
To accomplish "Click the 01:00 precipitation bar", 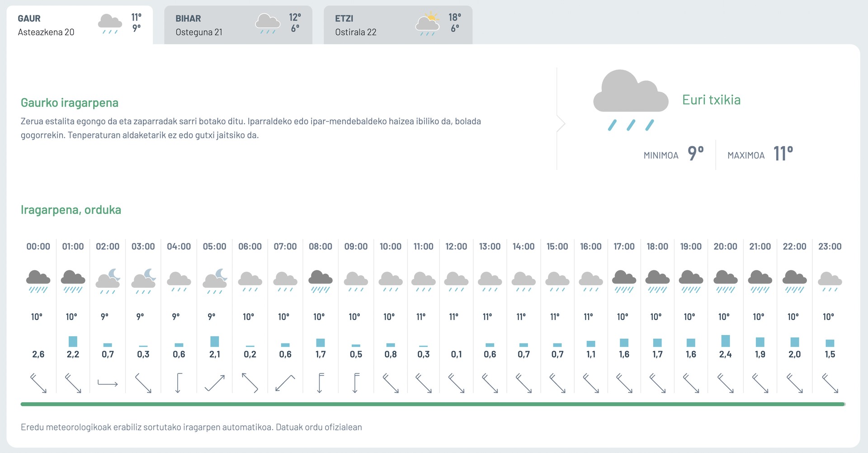I will [x=73, y=341].
